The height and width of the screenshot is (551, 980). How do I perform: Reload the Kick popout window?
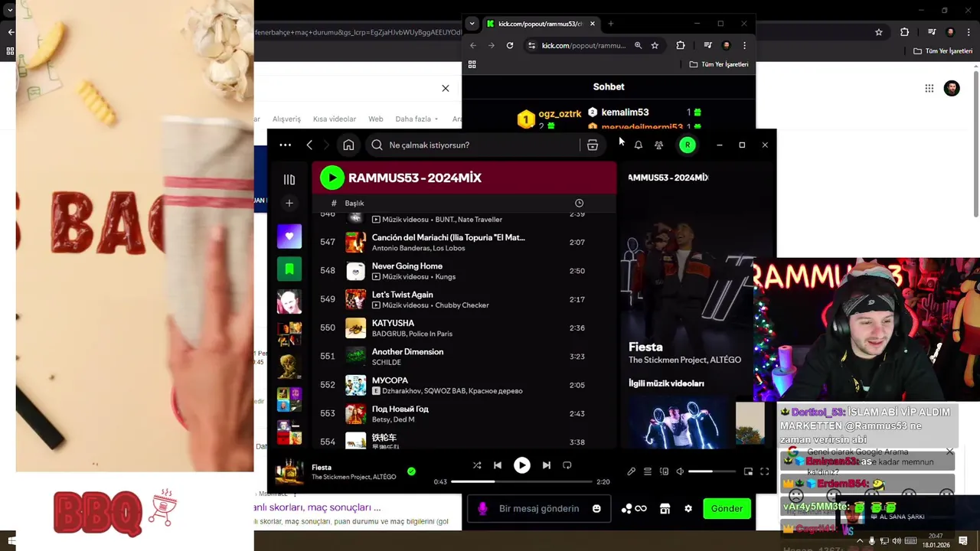click(x=510, y=45)
